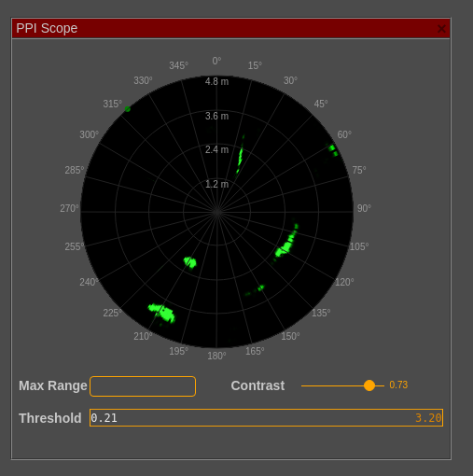The height and width of the screenshot is (476, 473).
Task: Click the 270° bearing label
Action: 69,208
